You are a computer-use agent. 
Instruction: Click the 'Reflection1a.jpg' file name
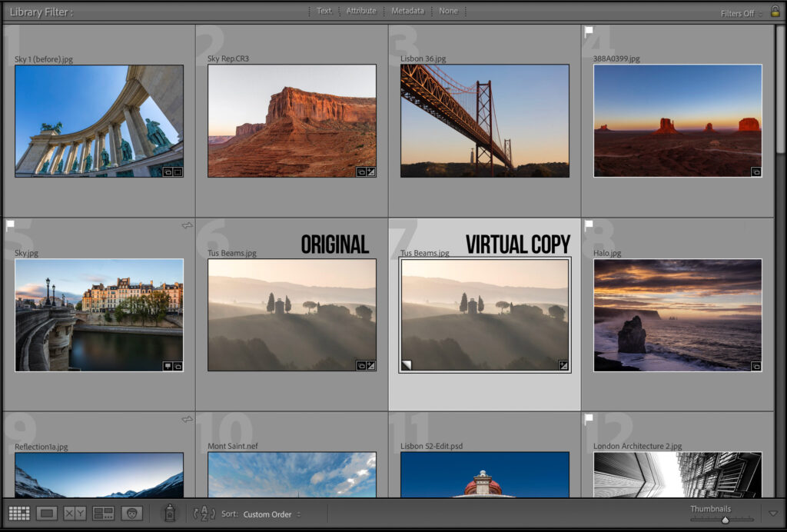coord(42,447)
